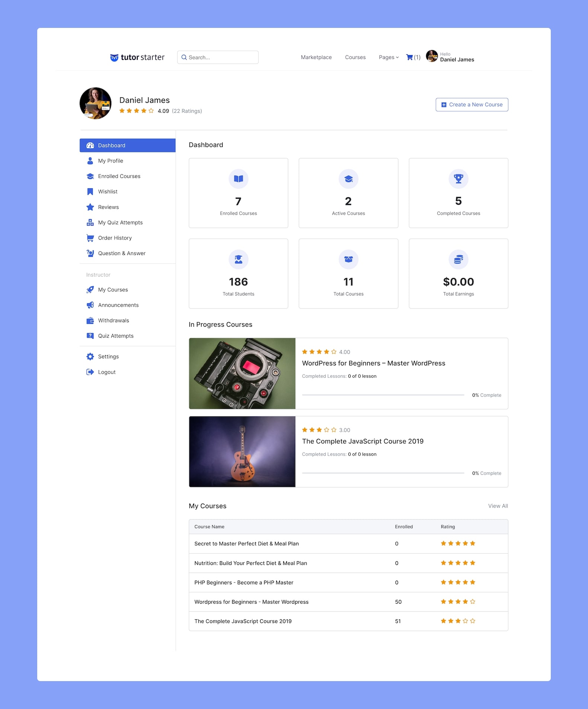Open View All courses link
The image size is (588, 709).
point(498,506)
